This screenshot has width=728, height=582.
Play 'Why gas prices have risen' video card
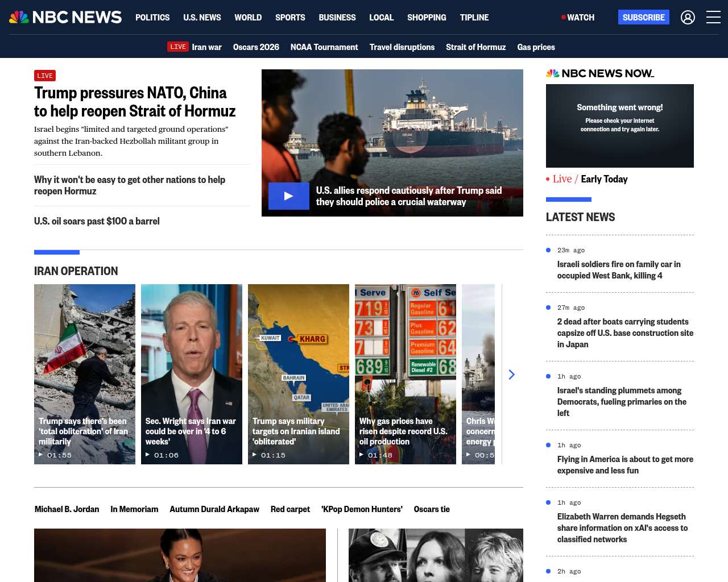406,374
